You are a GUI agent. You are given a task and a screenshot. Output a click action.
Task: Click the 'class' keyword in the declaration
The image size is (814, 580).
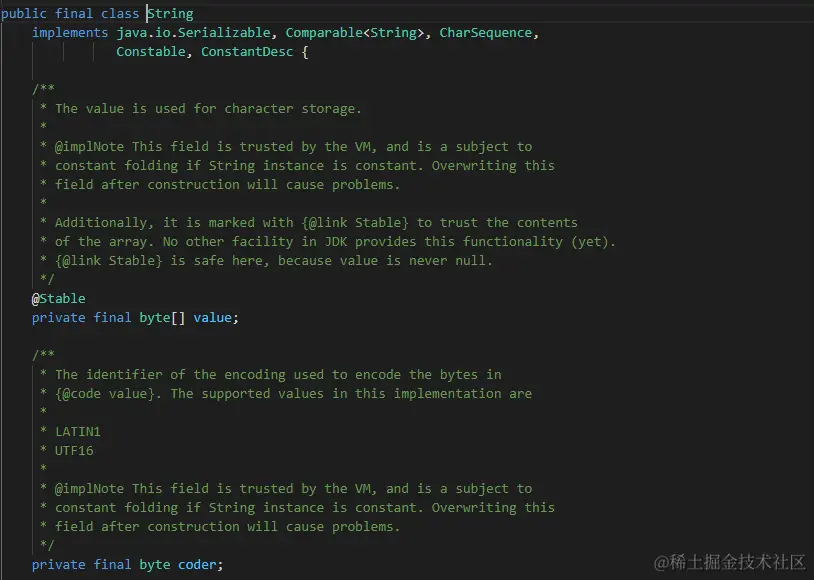pyautogui.click(x=120, y=14)
